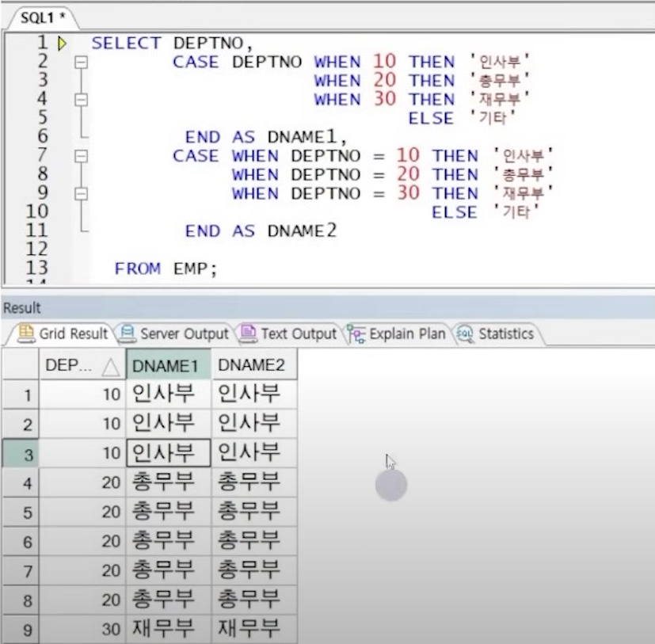Click the Statistics magnifier icon
This screenshot has width=655, height=644.
[x=464, y=333]
